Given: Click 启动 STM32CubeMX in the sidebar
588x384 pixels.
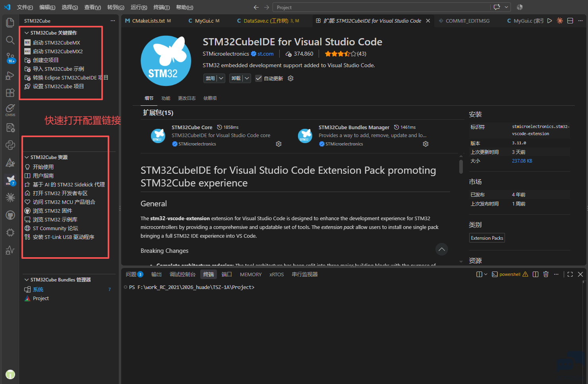Looking at the screenshot, I should coord(56,43).
